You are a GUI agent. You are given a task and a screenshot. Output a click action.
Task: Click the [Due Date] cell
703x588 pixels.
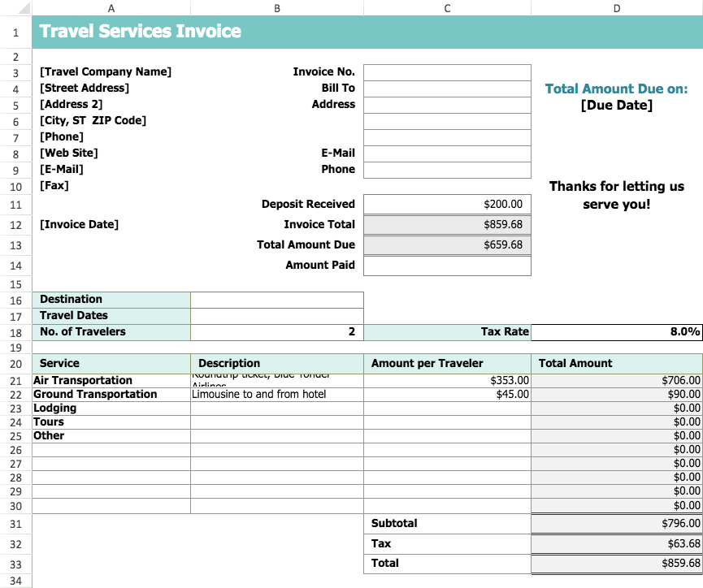coord(617,105)
